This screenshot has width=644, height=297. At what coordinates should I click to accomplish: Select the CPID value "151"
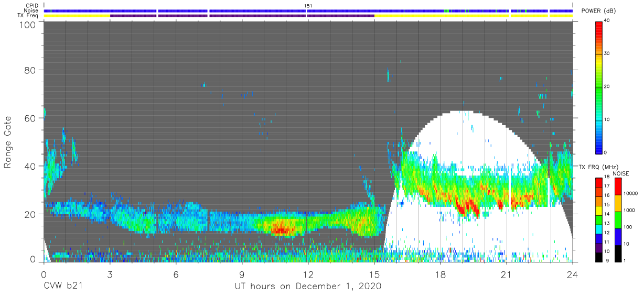point(308,6)
